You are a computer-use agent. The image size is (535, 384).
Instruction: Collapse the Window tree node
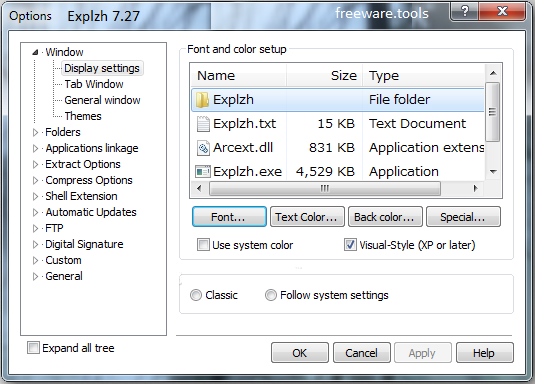click(35, 52)
